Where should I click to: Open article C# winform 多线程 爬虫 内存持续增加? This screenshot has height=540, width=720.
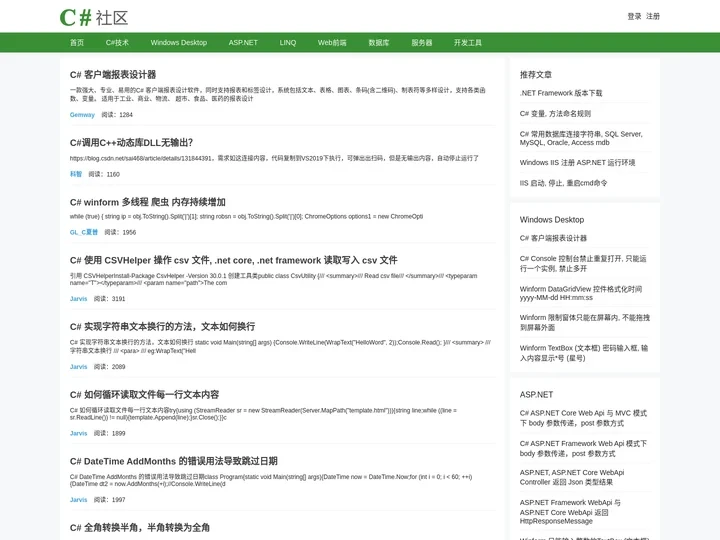tap(147, 202)
